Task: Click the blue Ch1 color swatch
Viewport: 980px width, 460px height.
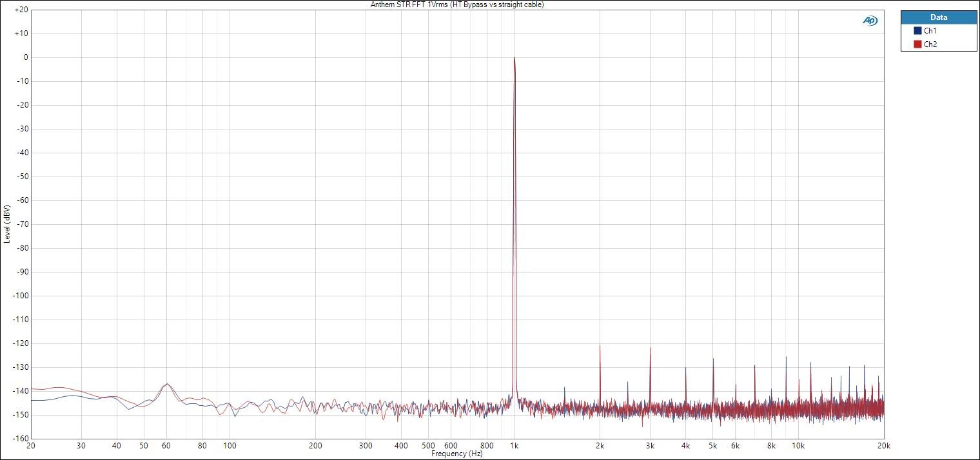Action: [917, 31]
